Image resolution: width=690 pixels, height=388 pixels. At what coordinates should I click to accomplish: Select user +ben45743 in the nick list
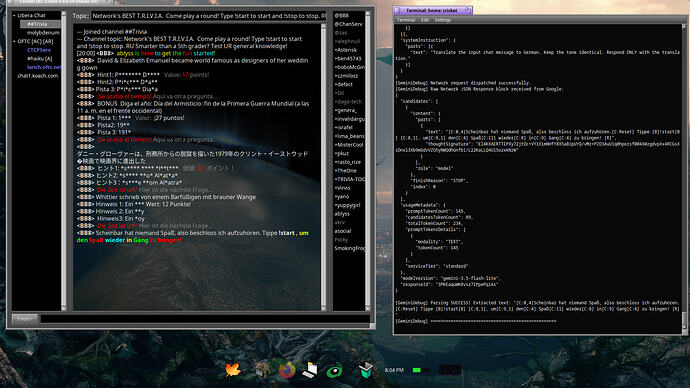[348, 59]
